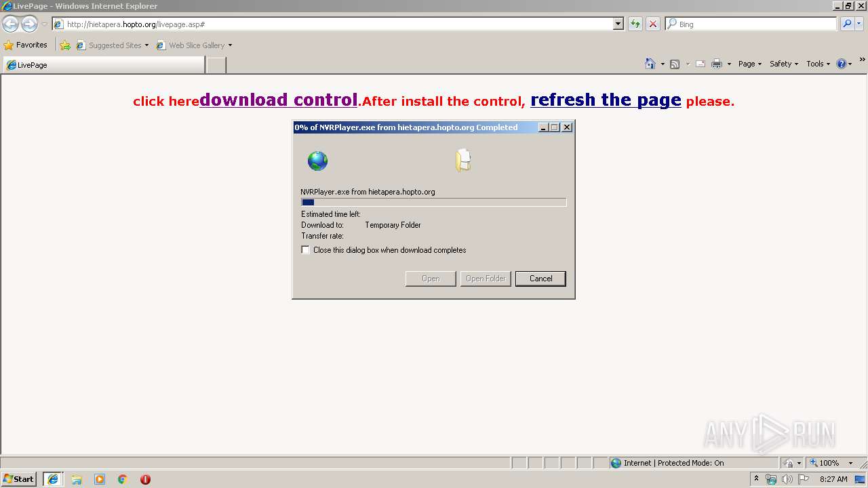Open the Favorites star button
The height and width of the screenshot is (488, 868).
[26, 45]
